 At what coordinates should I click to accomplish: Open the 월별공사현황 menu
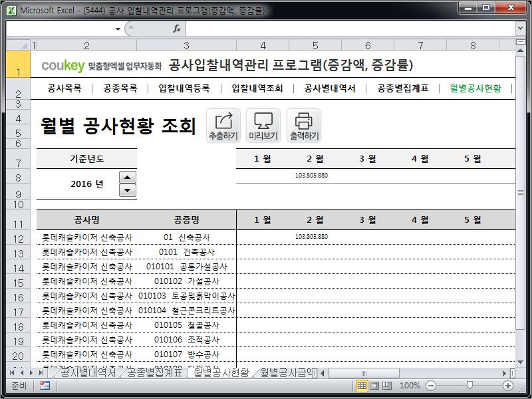pos(475,88)
